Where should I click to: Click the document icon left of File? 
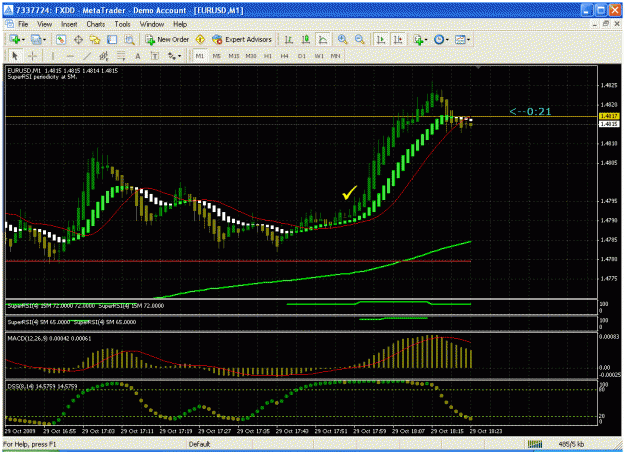[x=10, y=24]
